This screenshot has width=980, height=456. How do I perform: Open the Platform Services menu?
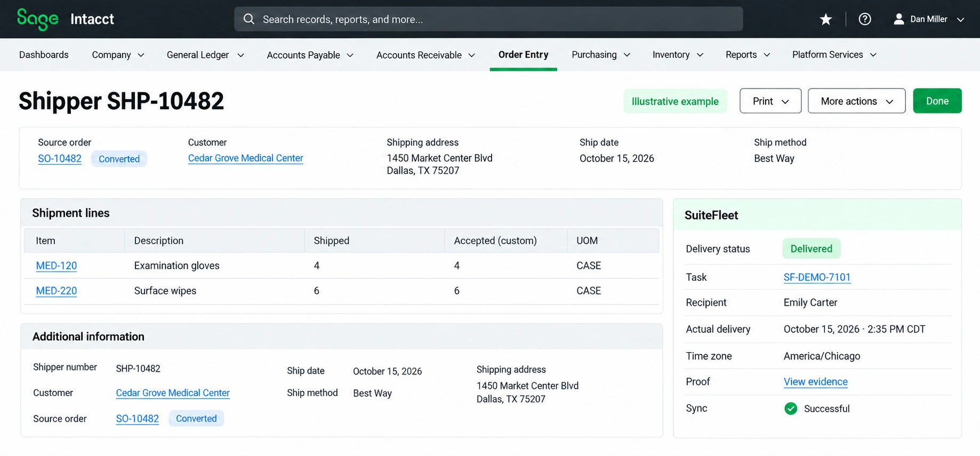click(x=834, y=55)
